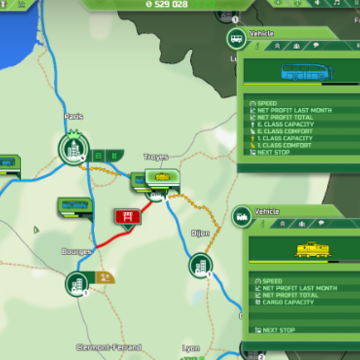Screen dimensions: 360x360
Task: Open the Paris city icon
Action: [x=74, y=149]
